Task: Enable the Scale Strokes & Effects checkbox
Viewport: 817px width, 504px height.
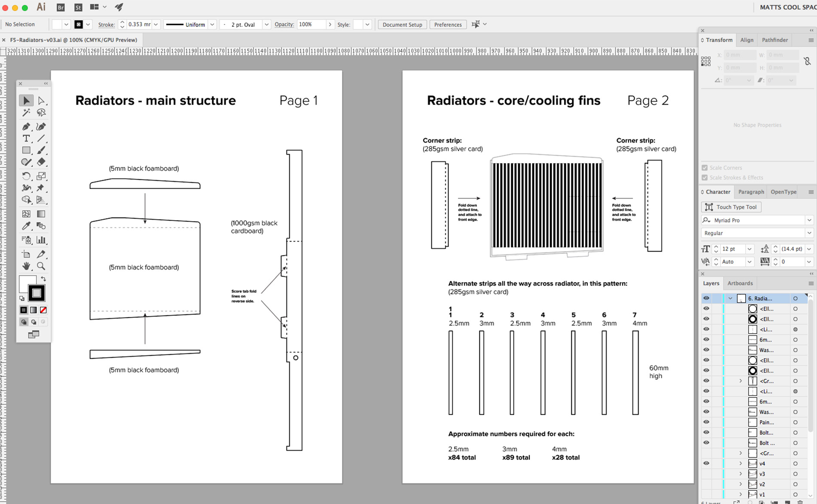Action: coord(705,177)
